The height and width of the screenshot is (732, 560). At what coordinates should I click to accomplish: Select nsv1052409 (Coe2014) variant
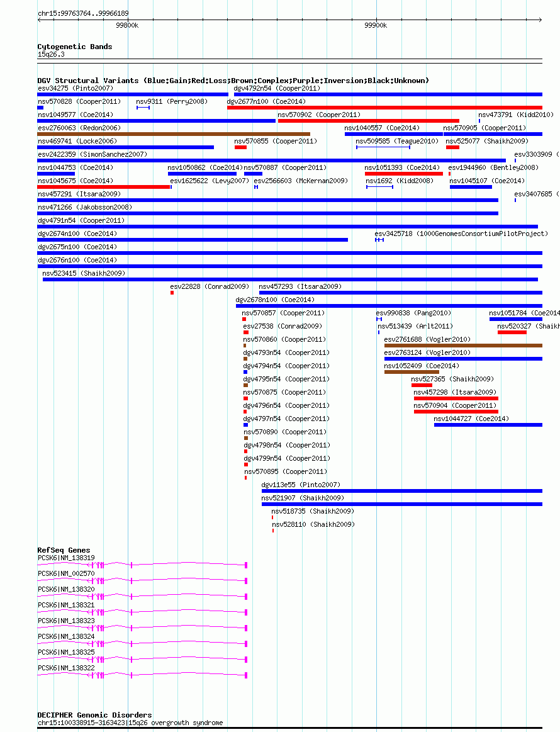pos(422,366)
